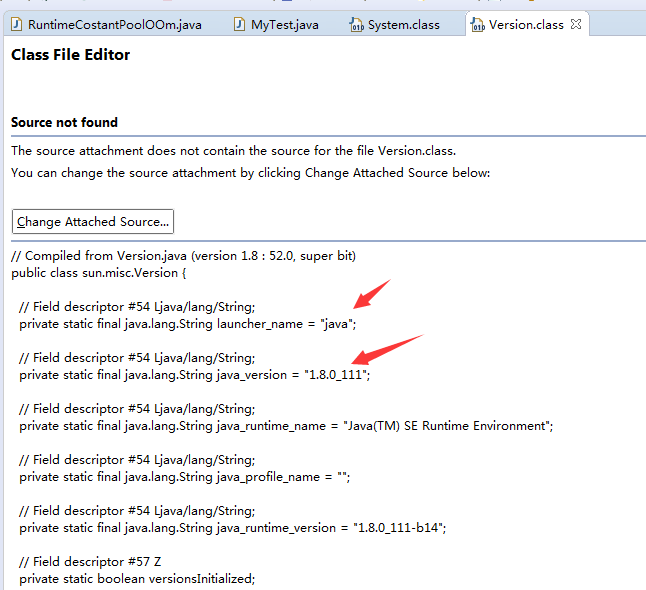Click the java_runtime_version "1.8.0_111-b14" line
The height and width of the screenshot is (590, 646).
[x=233, y=528]
